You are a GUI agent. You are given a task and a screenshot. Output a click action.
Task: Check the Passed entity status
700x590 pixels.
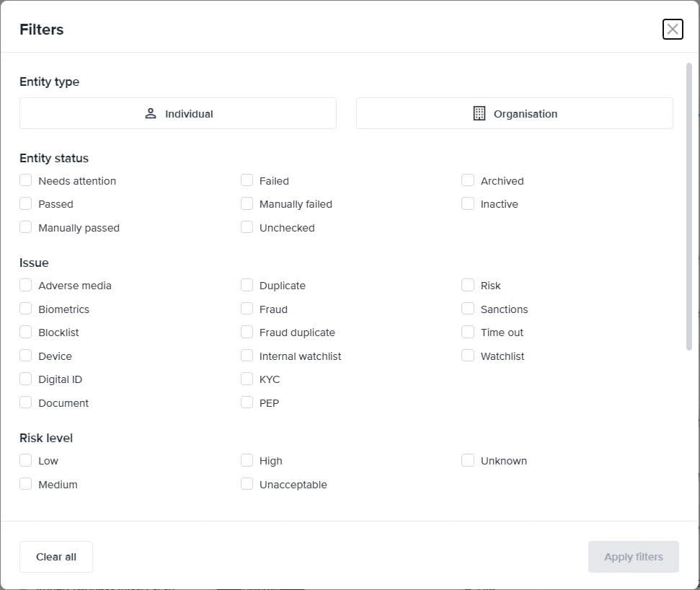tap(26, 204)
